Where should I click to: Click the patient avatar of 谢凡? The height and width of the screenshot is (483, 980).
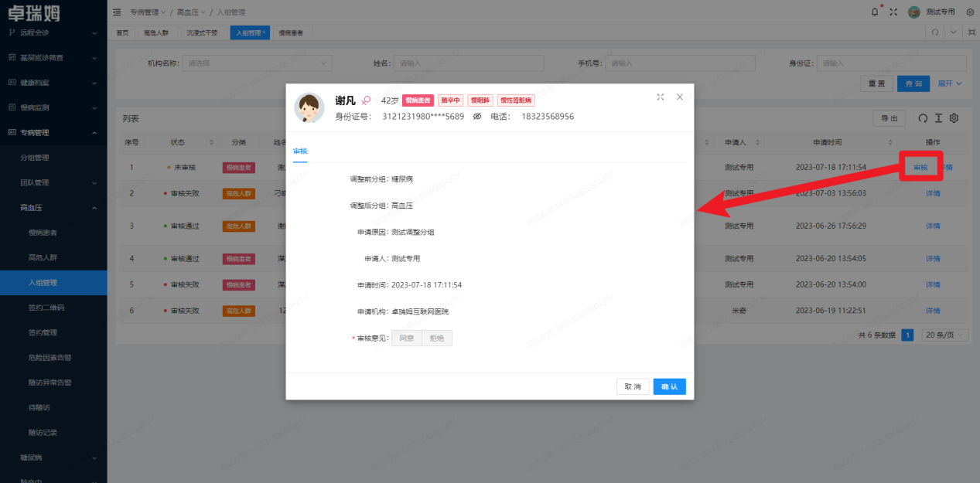309,107
